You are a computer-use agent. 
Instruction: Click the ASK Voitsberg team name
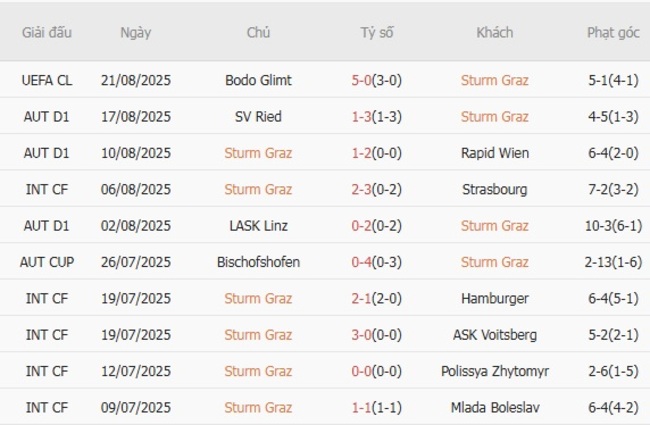pos(494,335)
